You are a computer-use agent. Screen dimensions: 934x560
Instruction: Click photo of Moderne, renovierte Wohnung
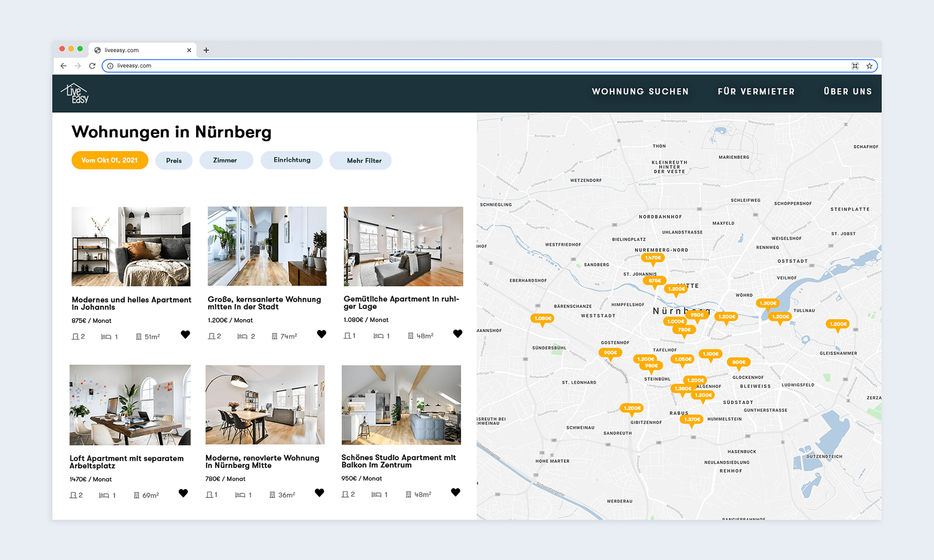click(265, 404)
